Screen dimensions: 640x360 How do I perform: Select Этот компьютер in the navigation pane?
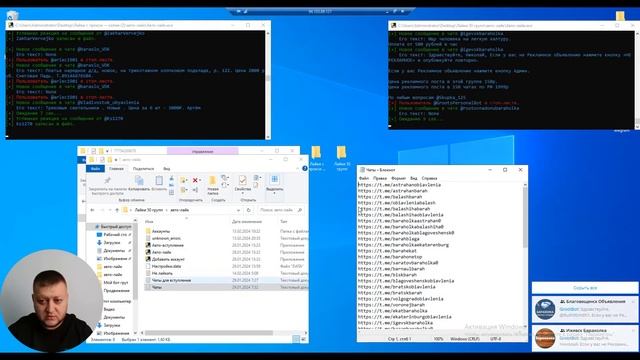pyautogui.click(x=117, y=301)
